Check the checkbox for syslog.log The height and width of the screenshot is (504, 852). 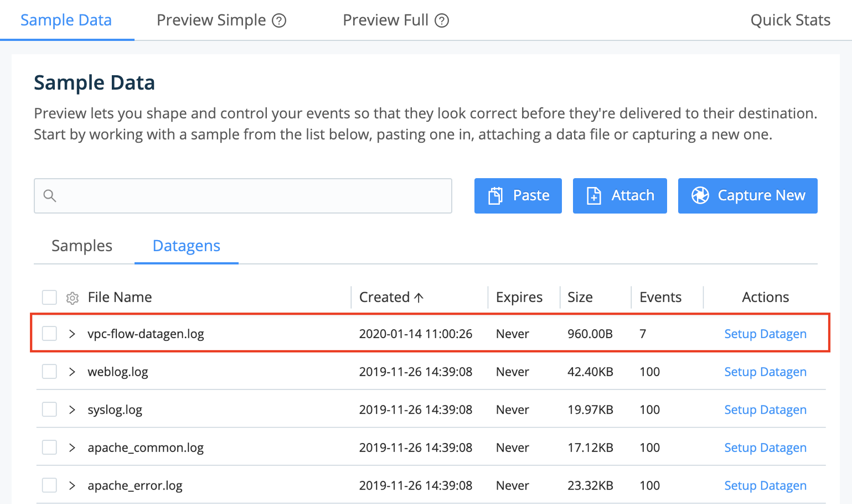pyautogui.click(x=49, y=409)
